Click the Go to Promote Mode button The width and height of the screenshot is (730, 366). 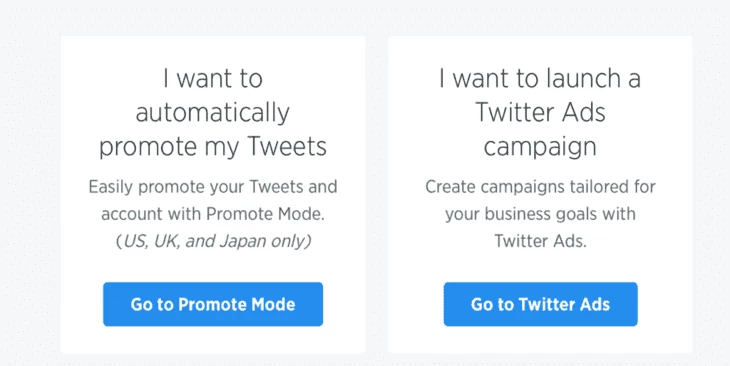213,304
